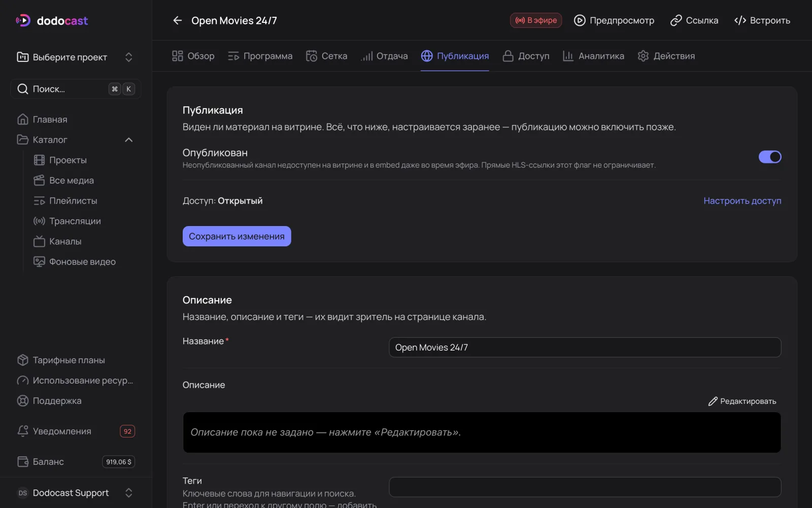
Task: Click the dodocast logo icon
Action: (23, 20)
